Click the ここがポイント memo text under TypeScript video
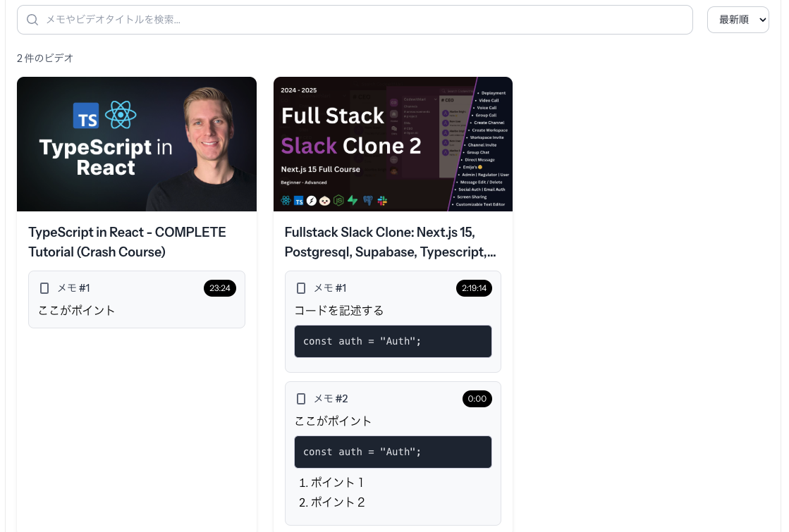This screenshot has width=789, height=532. [x=77, y=310]
